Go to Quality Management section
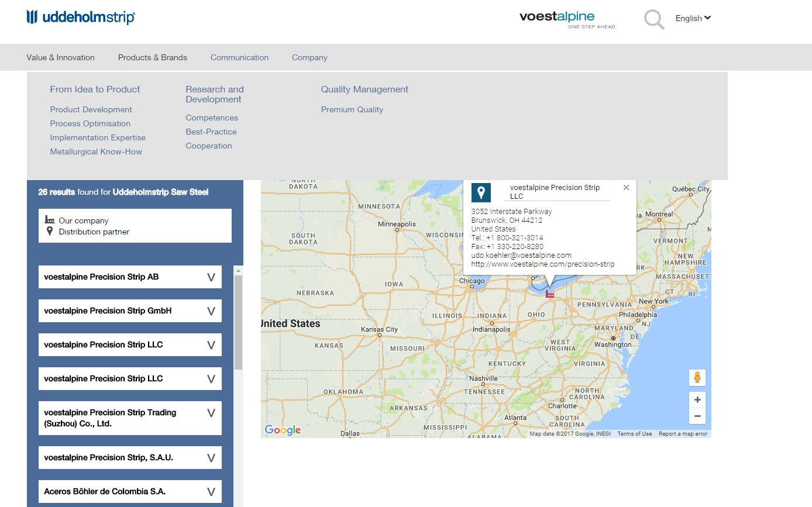 [364, 89]
